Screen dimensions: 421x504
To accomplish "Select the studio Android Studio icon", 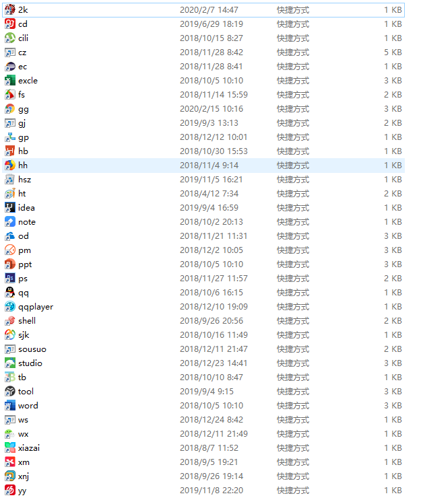I will (10, 363).
